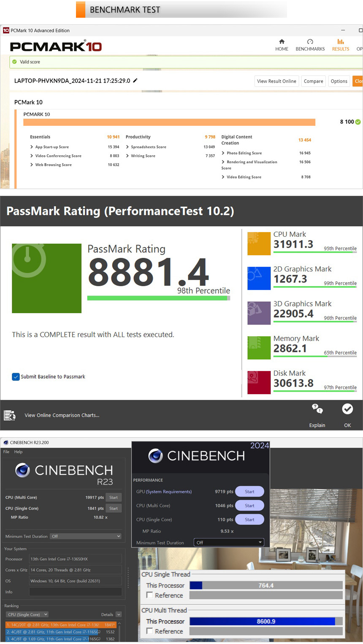Click the Digital Content Creation score 13 454
This screenshot has height=644, width=363.
point(305,140)
